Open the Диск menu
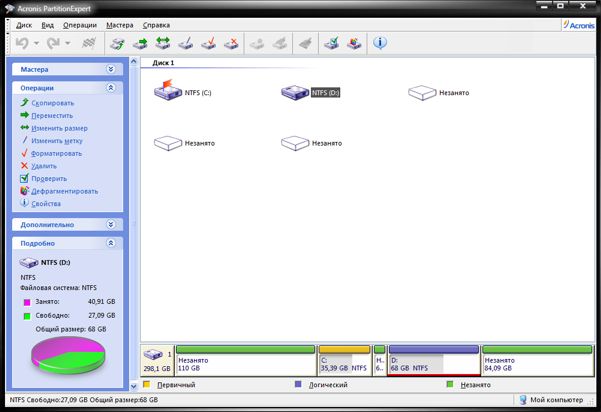The height and width of the screenshot is (412, 601). (x=24, y=23)
